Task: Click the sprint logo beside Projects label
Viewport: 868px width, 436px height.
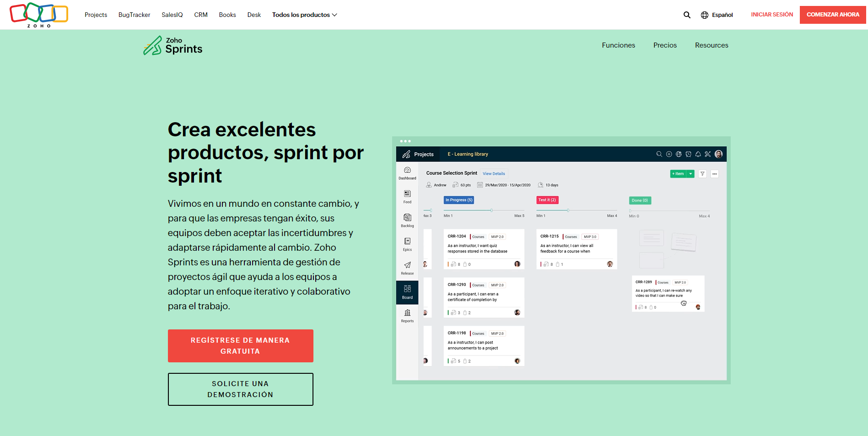Action: coord(406,154)
